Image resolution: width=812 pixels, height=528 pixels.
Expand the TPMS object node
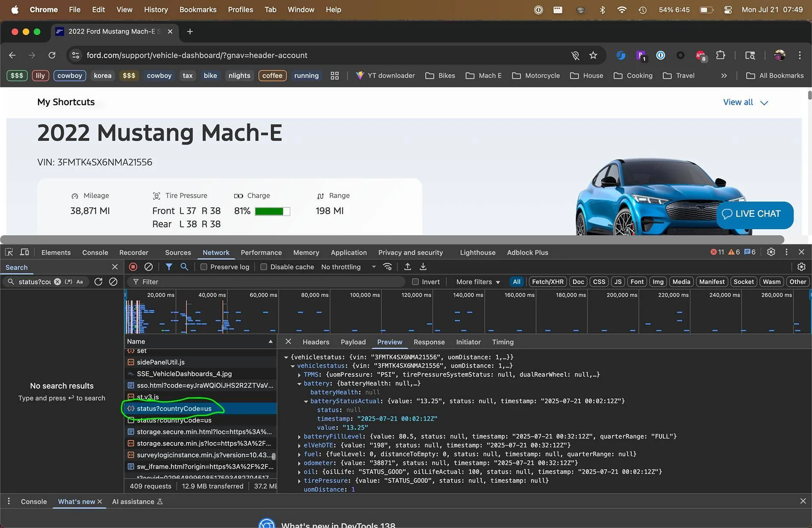pos(299,375)
